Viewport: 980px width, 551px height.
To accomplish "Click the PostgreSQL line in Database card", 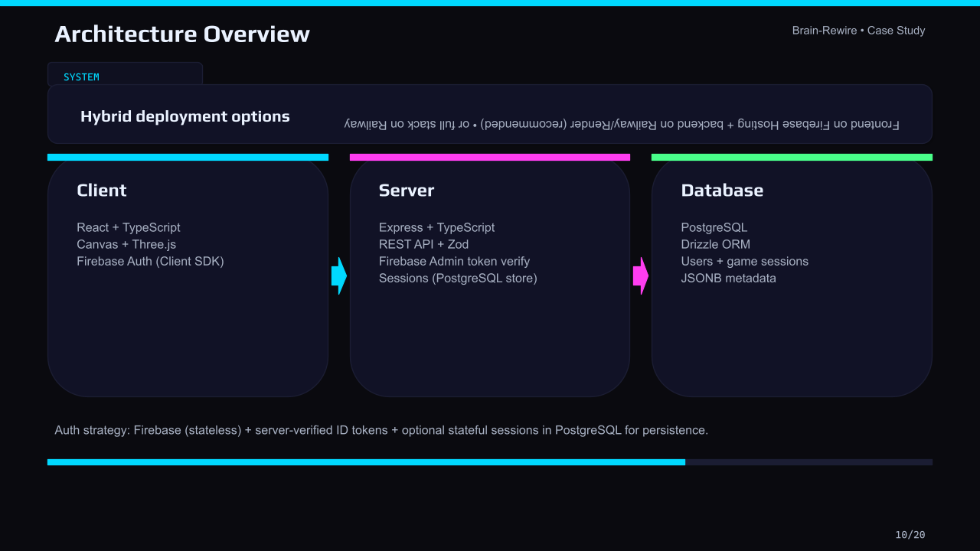I will pos(714,227).
